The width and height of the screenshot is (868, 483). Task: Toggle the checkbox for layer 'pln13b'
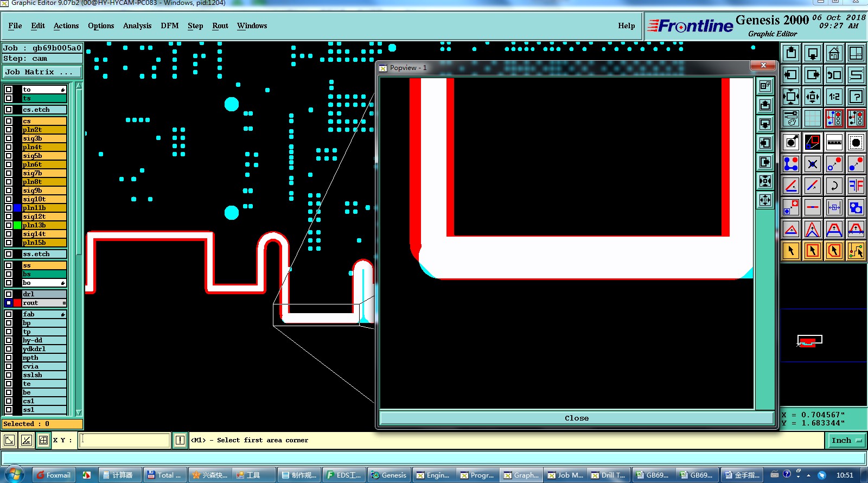[9, 225]
